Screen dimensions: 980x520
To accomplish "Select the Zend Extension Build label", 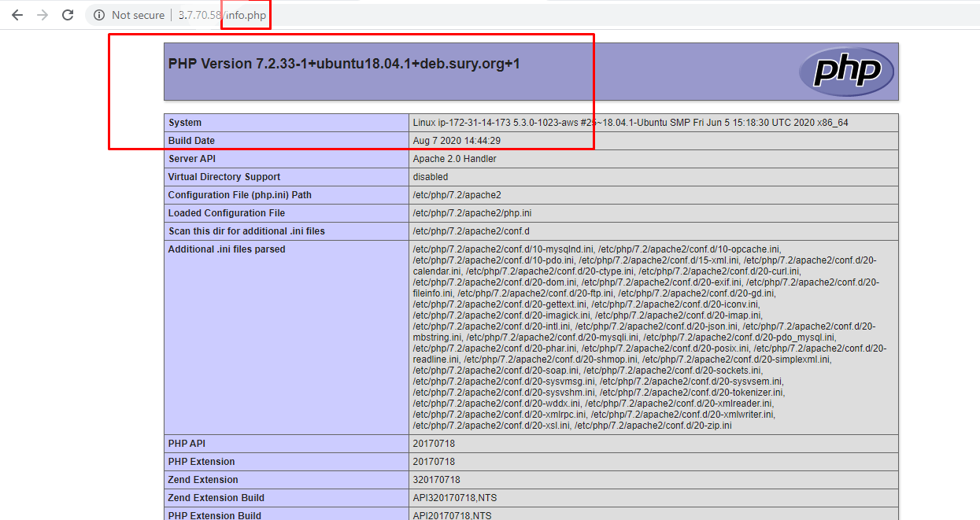I will point(216,498).
